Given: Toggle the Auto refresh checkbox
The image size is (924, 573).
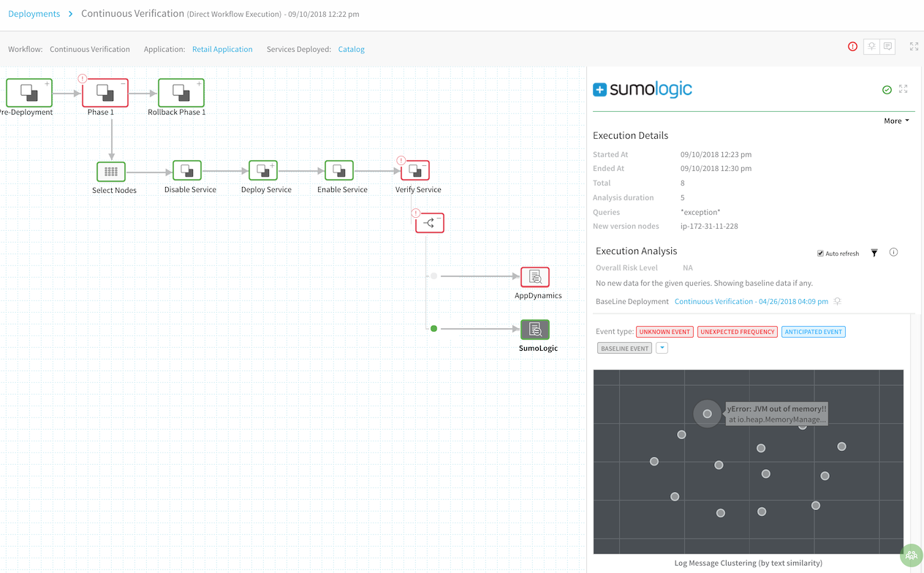Looking at the screenshot, I should (820, 254).
